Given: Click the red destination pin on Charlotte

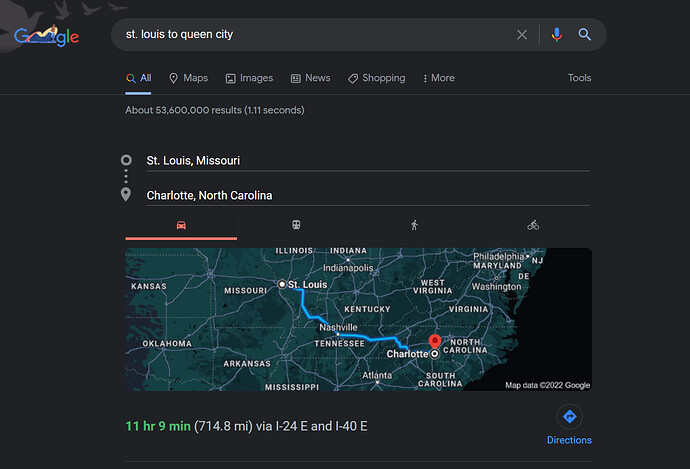Looking at the screenshot, I should pyautogui.click(x=435, y=343).
